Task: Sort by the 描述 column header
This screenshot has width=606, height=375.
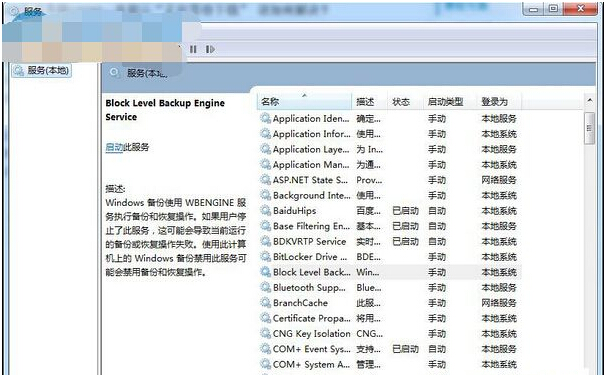Action: [369, 102]
